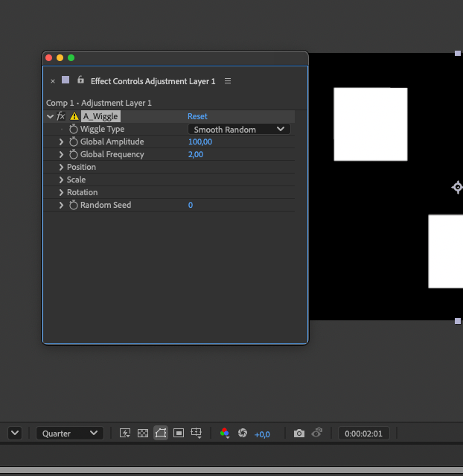Image resolution: width=463 pixels, height=476 pixels.
Task: Click the Show Snapshot icon
Action: coord(317,433)
